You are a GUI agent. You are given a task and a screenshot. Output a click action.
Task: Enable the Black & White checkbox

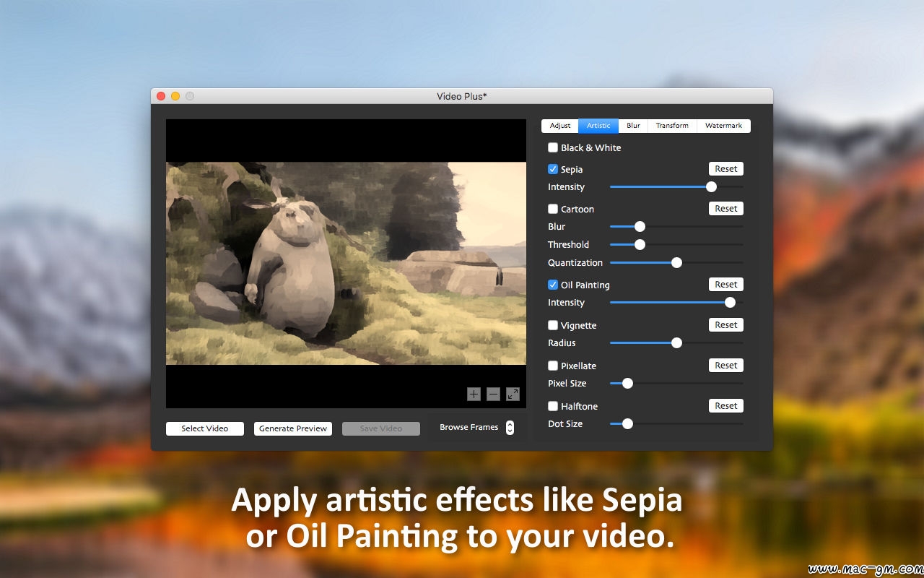coord(553,147)
